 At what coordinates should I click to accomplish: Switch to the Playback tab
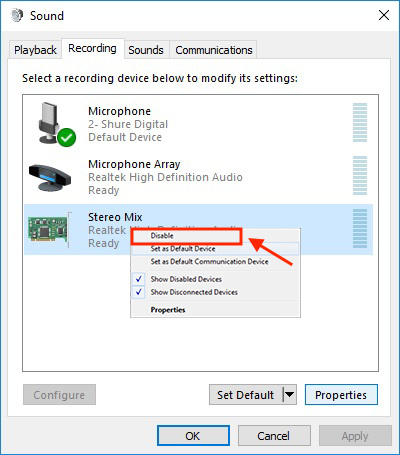pos(35,50)
